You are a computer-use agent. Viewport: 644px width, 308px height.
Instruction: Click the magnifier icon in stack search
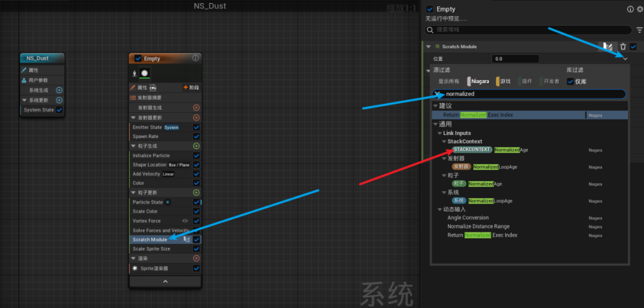[431, 30]
